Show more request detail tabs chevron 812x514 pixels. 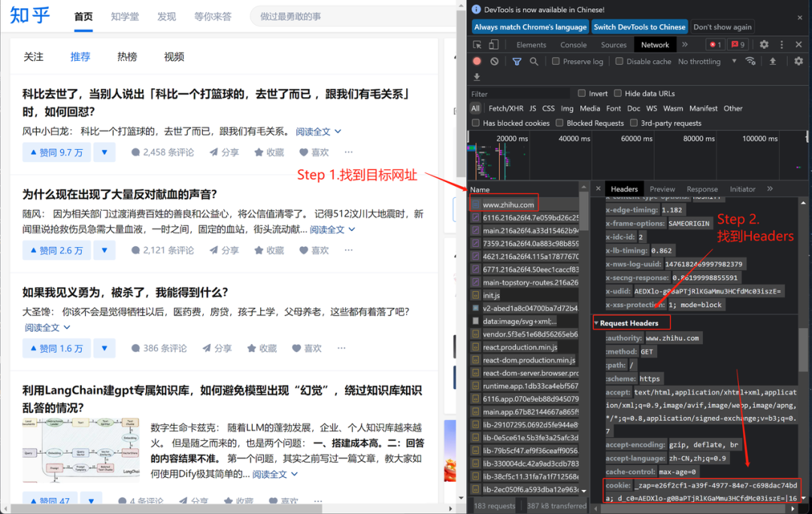coord(770,189)
